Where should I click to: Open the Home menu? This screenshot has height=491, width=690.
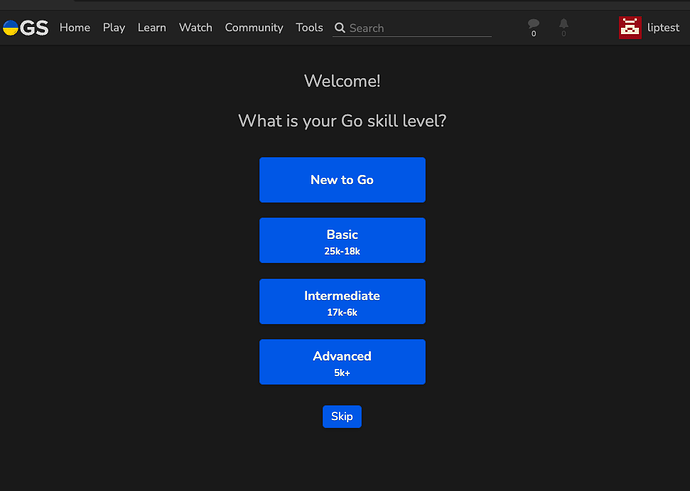(75, 28)
